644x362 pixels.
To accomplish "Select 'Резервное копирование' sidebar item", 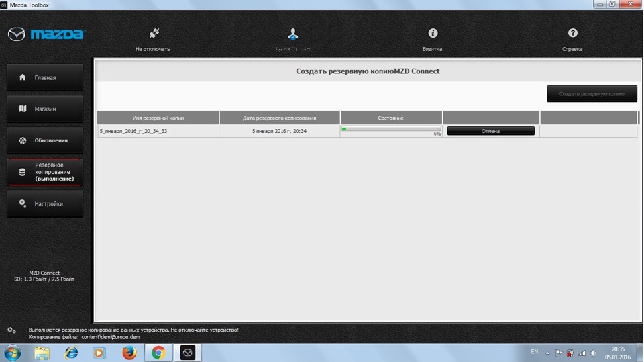I will [45, 172].
